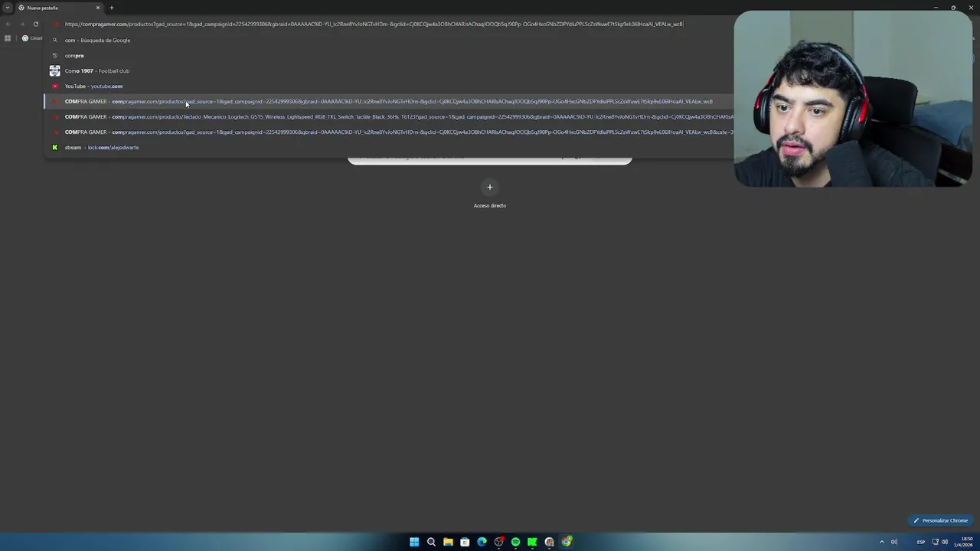980x551 pixels.
Task: Open the clock showing 18:50
Action: coord(963,542)
